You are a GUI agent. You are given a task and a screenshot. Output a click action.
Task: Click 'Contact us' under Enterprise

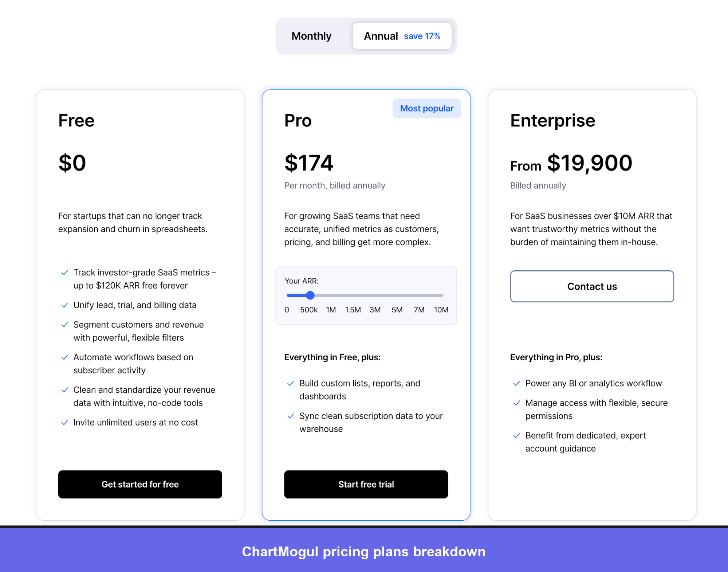click(x=591, y=286)
